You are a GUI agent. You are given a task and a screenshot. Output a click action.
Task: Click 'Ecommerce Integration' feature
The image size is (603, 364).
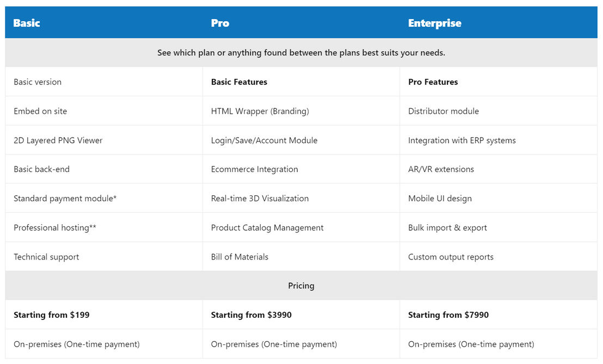pyautogui.click(x=255, y=169)
